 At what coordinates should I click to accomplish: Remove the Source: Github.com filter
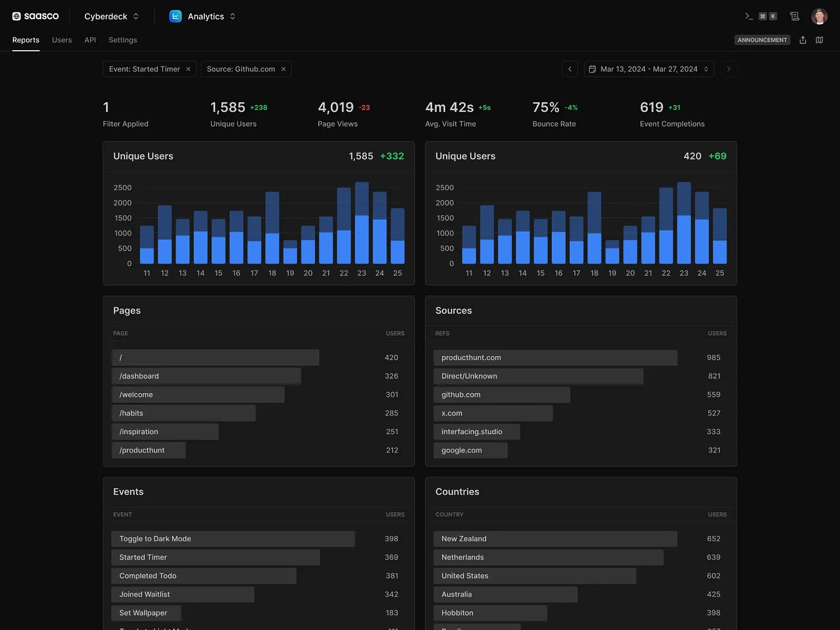click(x=284, y=69)
